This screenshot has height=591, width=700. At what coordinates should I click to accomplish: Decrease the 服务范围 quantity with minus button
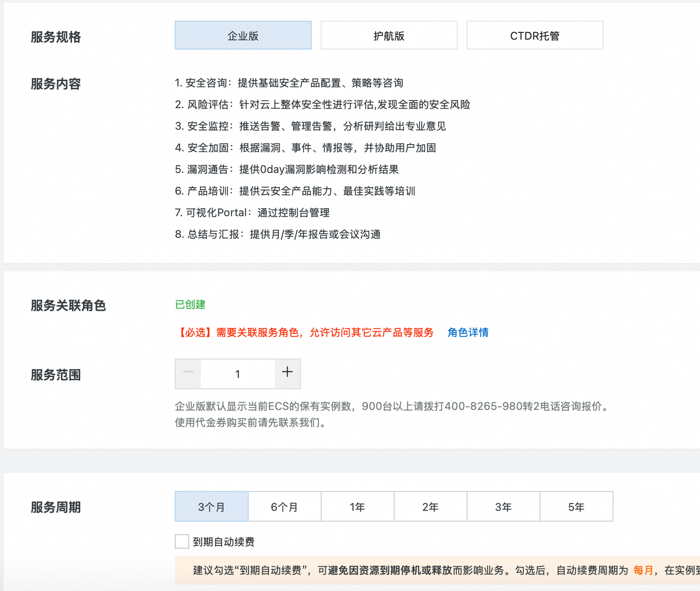188,373
